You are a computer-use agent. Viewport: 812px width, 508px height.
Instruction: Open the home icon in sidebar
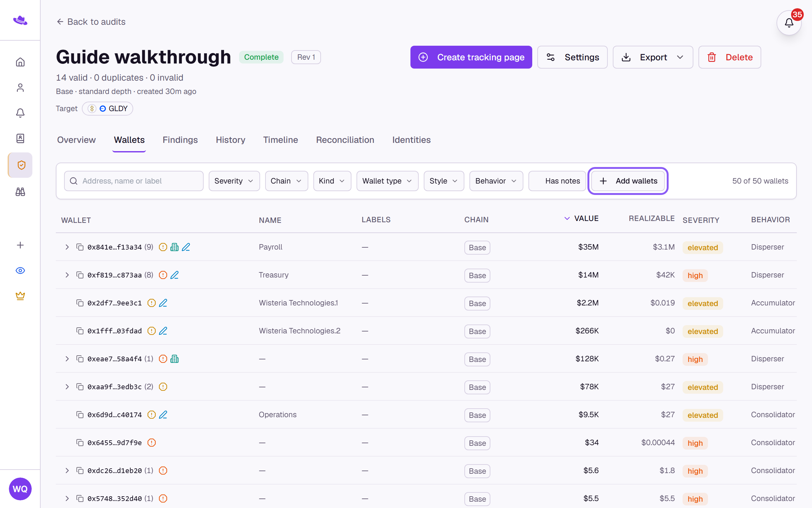point(20,62)
